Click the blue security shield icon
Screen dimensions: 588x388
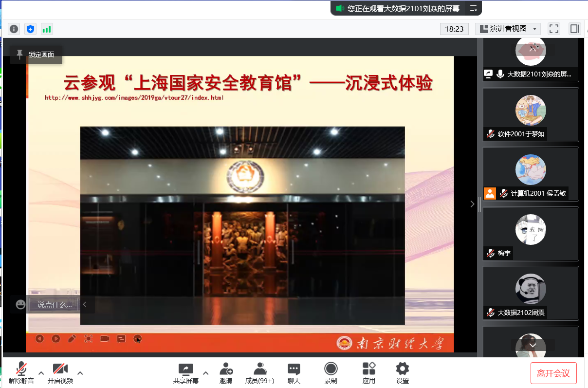[31, 29]
